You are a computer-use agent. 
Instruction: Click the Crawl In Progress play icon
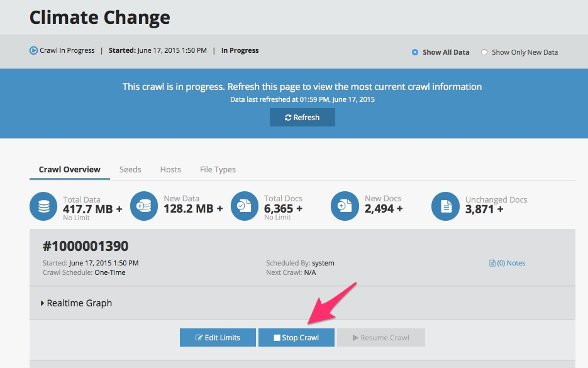[x=34, y=51]
